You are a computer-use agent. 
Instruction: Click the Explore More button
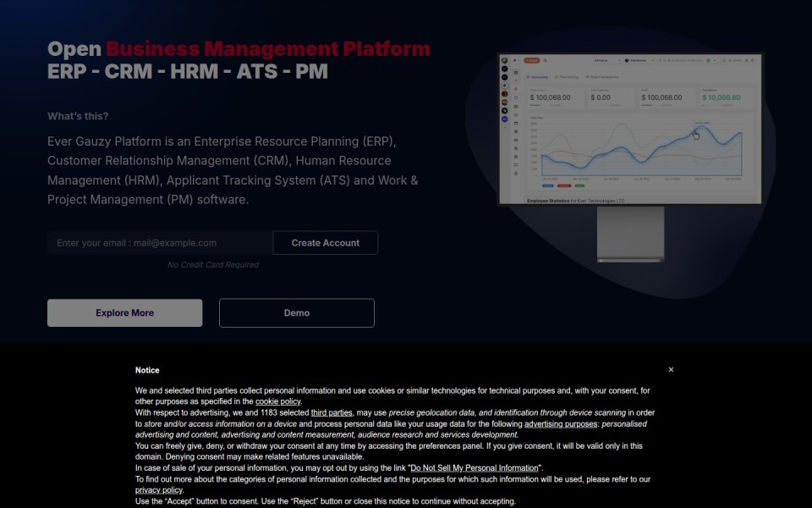click(125, 312)
